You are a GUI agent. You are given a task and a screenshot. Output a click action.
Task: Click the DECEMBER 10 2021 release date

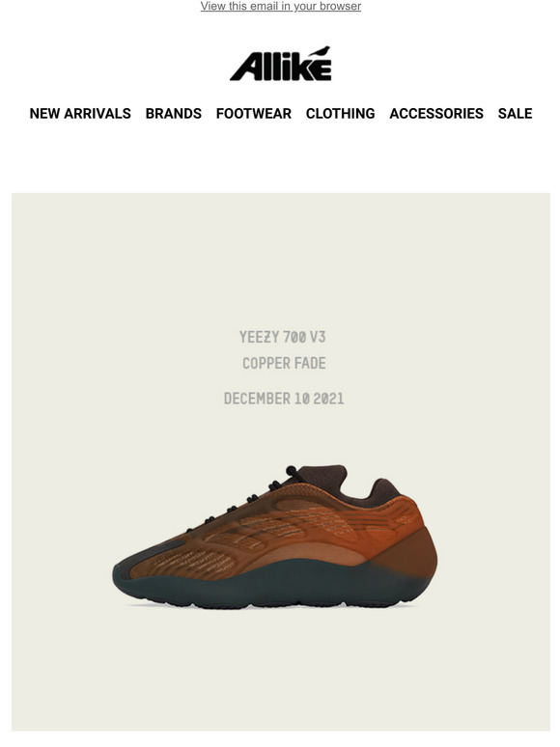(284, 399)
